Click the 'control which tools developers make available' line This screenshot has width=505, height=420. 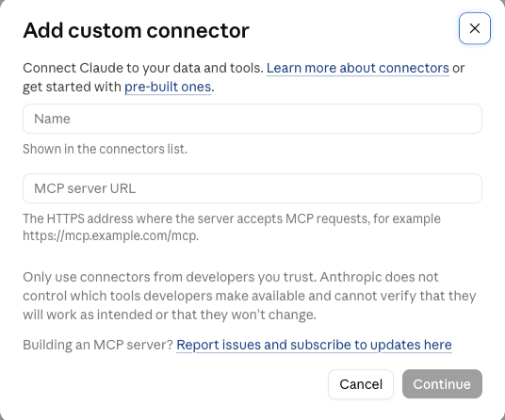(x=164, y=296)
